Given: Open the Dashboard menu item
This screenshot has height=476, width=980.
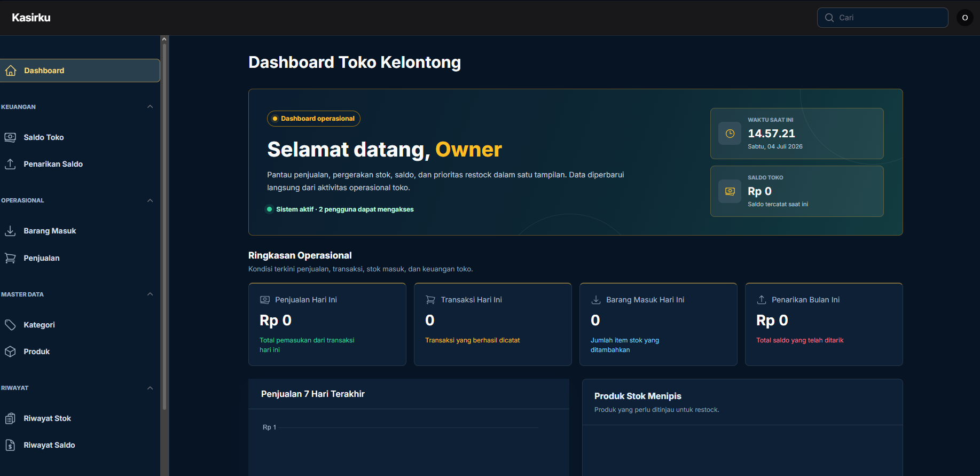Looking at the screenshot, I should 80,71.
